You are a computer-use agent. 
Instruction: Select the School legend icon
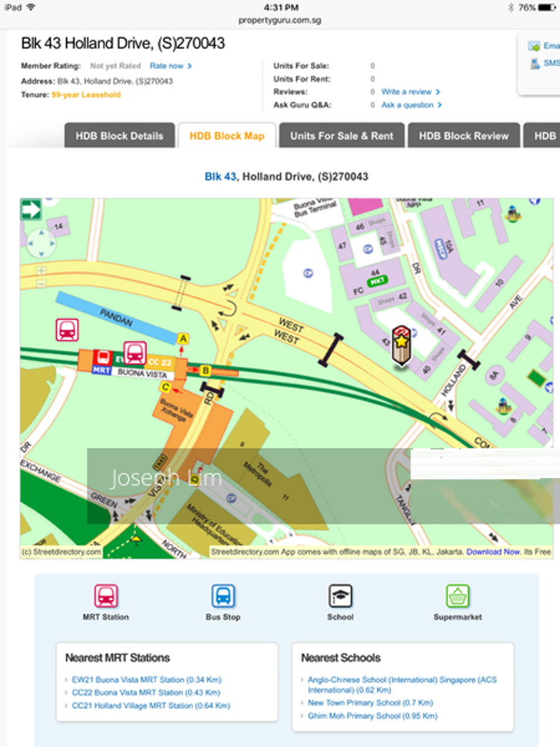(340, 596)
